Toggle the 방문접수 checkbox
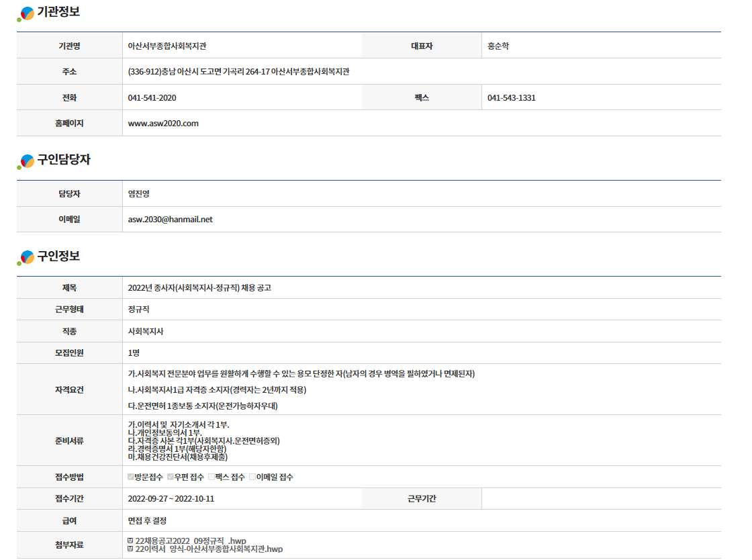752x560 pixels. (x=131, y=477)
